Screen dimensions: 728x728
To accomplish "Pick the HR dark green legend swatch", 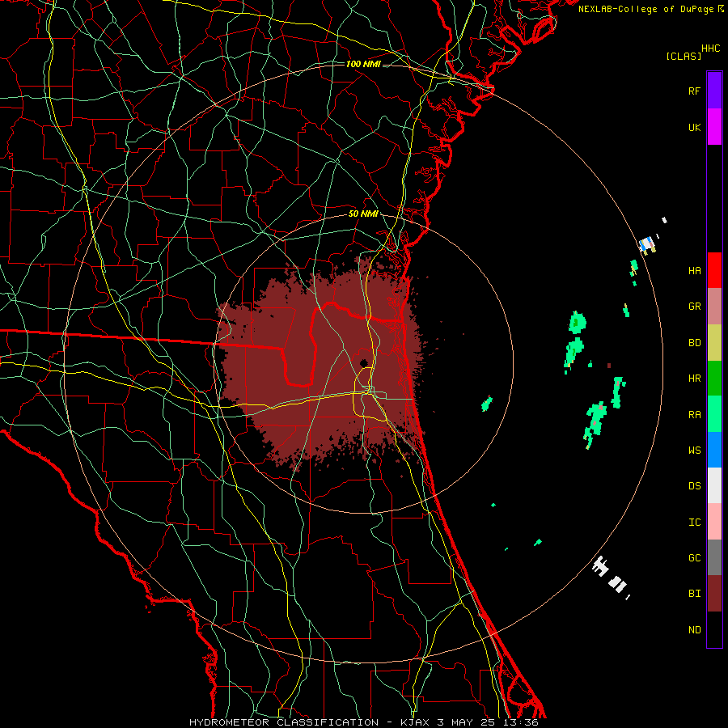I will click(714, 379).
